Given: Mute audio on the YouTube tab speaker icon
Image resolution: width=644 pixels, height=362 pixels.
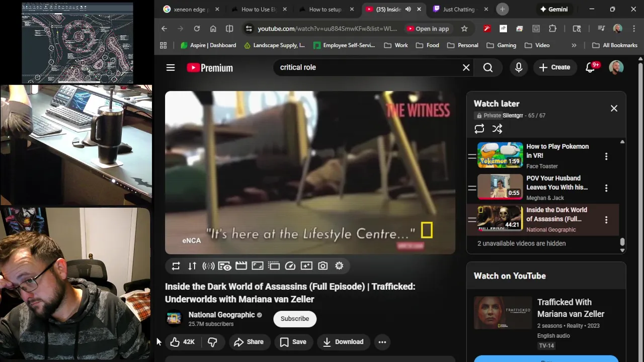Looking at the screenshot, I should [x=408, y=9].
